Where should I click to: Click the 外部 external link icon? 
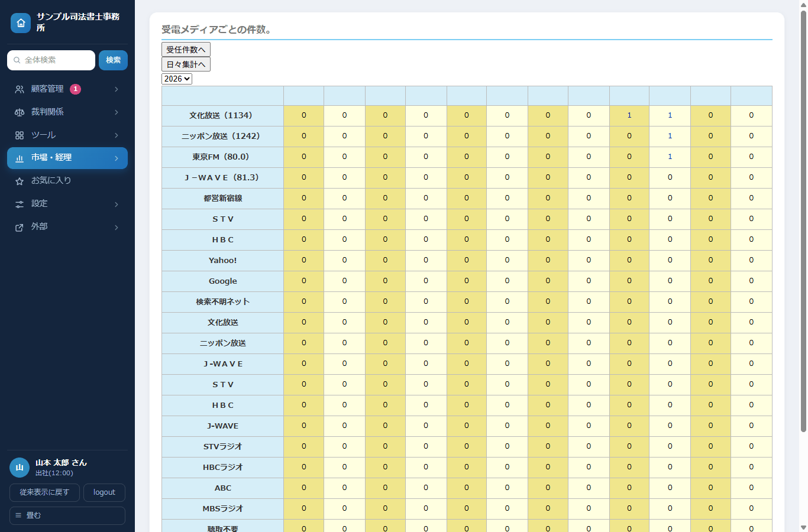tap(20, 228)
